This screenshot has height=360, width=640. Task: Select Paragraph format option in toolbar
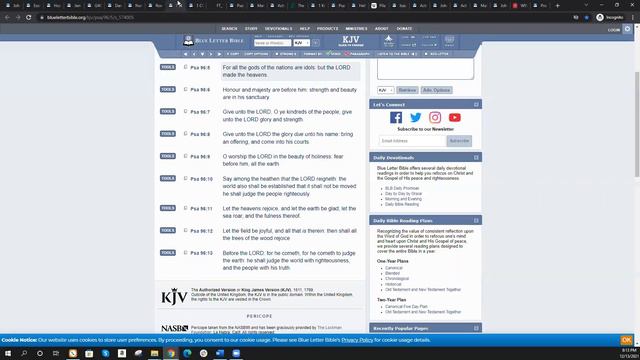coord(357,54)
